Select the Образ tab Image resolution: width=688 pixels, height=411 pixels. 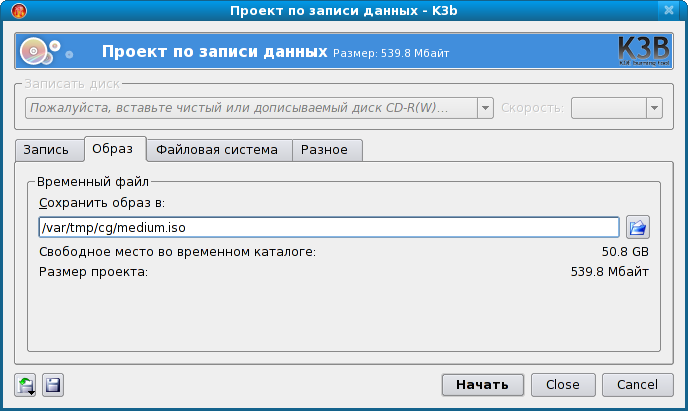tap(115, 149)
